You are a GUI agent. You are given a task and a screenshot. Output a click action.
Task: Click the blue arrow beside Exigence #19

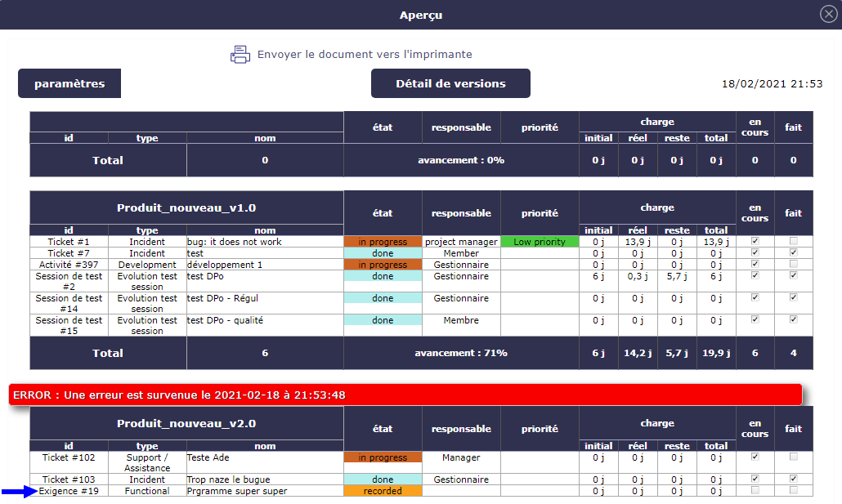pos(19,492)
